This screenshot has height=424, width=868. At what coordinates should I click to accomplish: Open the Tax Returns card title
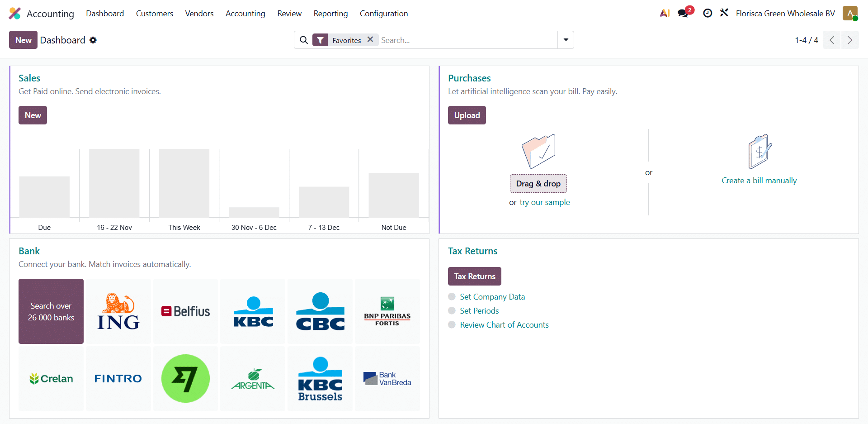pyautogui.click(x=472, y=251)
